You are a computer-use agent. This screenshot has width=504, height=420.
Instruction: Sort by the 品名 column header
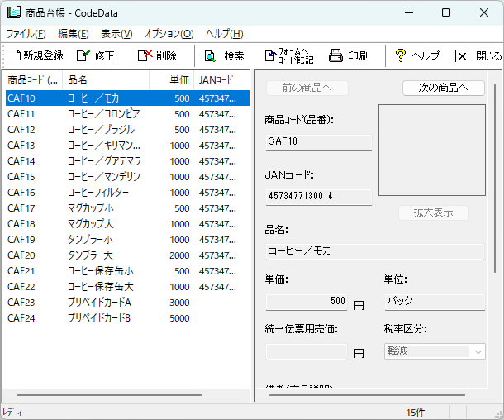click(106, 80)
